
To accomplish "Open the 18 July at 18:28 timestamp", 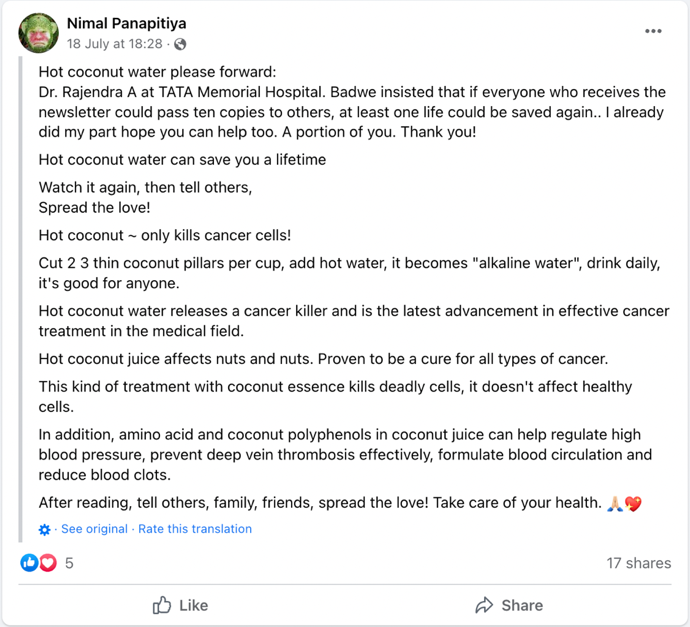I will point(115,44).
